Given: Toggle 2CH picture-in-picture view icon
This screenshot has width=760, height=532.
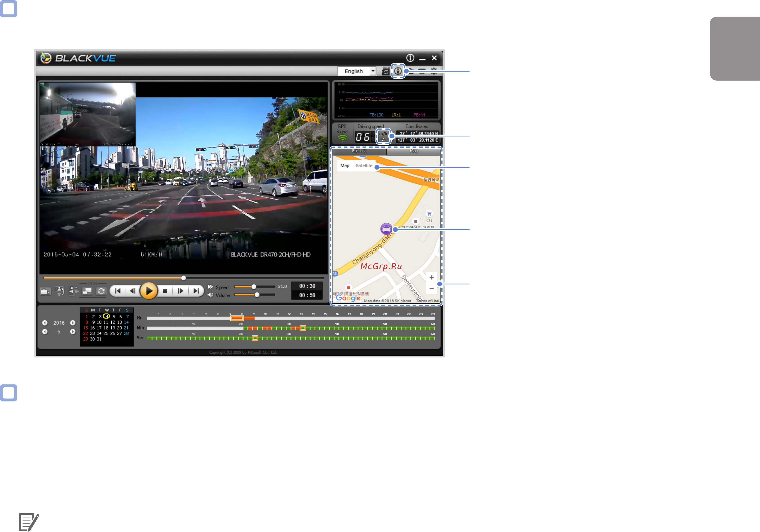Looking at the screenshot, I should pos(87,291).
